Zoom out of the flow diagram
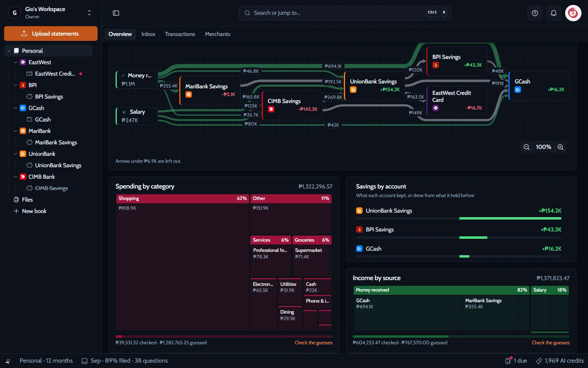 click(x=527, y=147)
